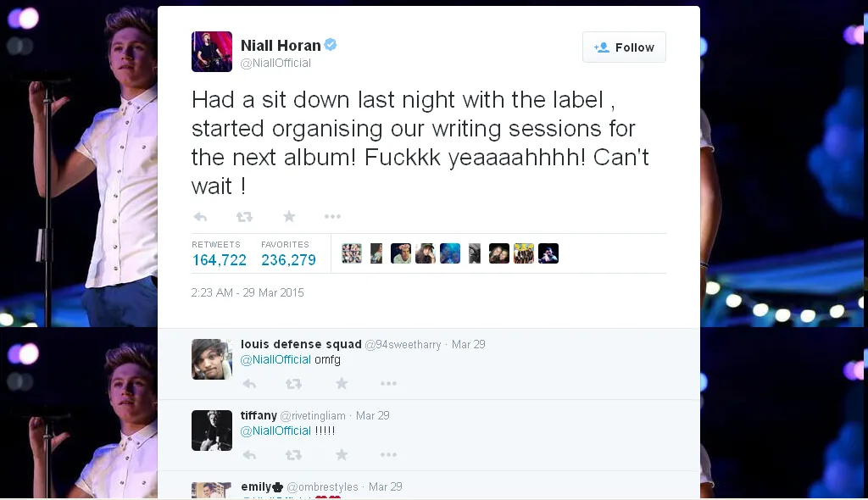Reply to tiffany's comment
Image resolution: width=868 pixels, height=500 pixels.
click(x=249, y=454)
